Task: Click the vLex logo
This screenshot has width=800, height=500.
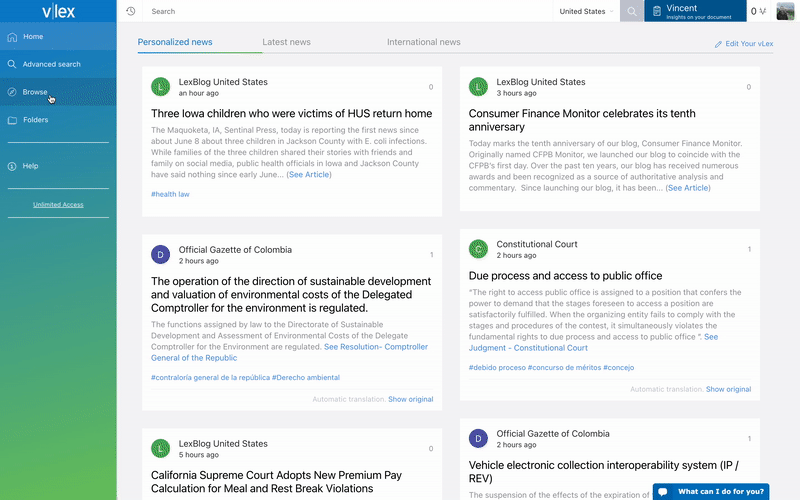Action: click(58, 11)
